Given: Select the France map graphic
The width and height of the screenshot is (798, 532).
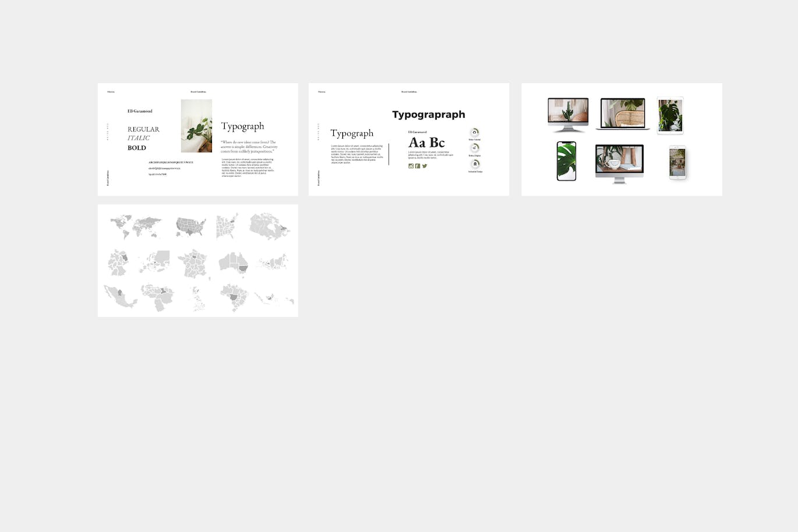Looking at the screenshot, I should click(193, 264).
